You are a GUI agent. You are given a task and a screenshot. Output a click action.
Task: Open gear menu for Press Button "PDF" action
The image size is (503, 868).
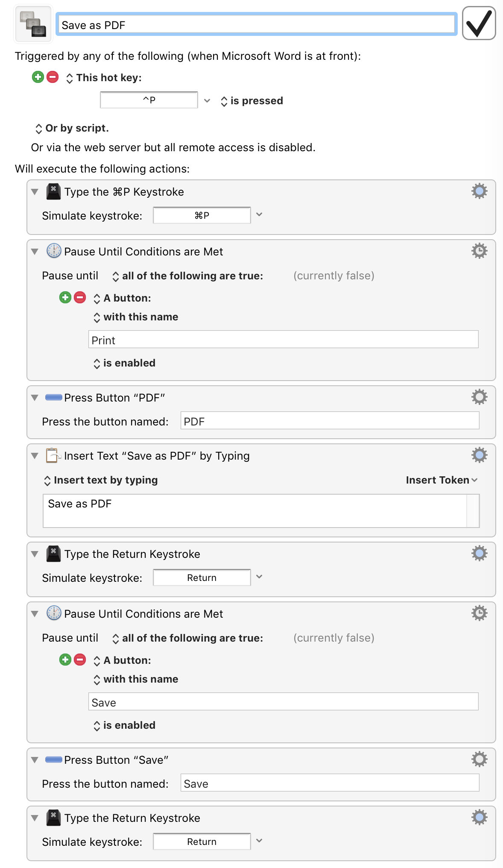pos(479,397)
